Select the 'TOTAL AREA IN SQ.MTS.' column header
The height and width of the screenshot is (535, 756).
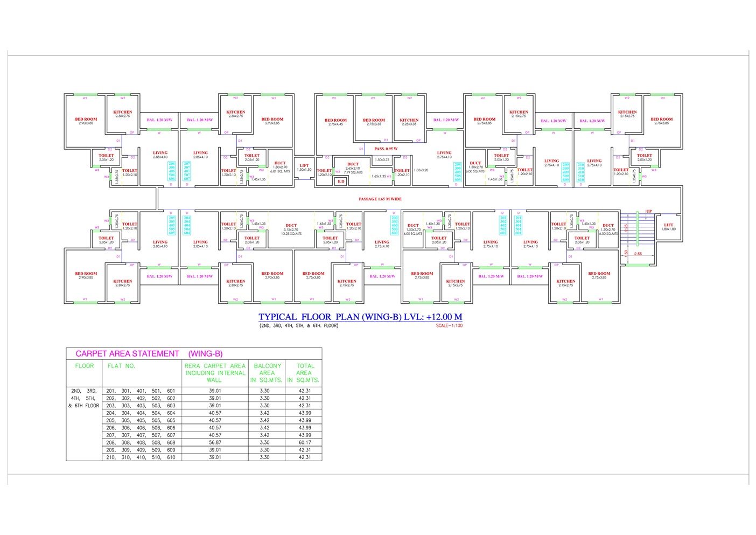pyautogui.click(x=304, y=373)
